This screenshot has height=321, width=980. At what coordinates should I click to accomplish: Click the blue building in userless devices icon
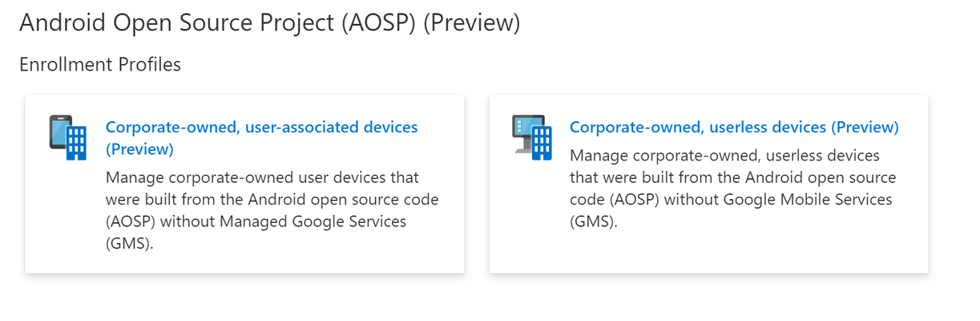coord(541,144)
